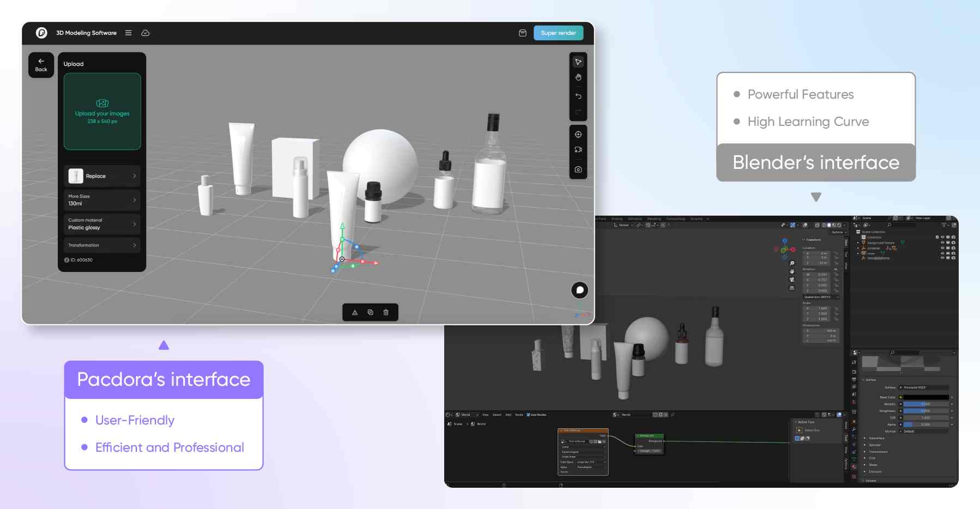
Task: Toggle eye icon on container row
Action: pos(943,249)
